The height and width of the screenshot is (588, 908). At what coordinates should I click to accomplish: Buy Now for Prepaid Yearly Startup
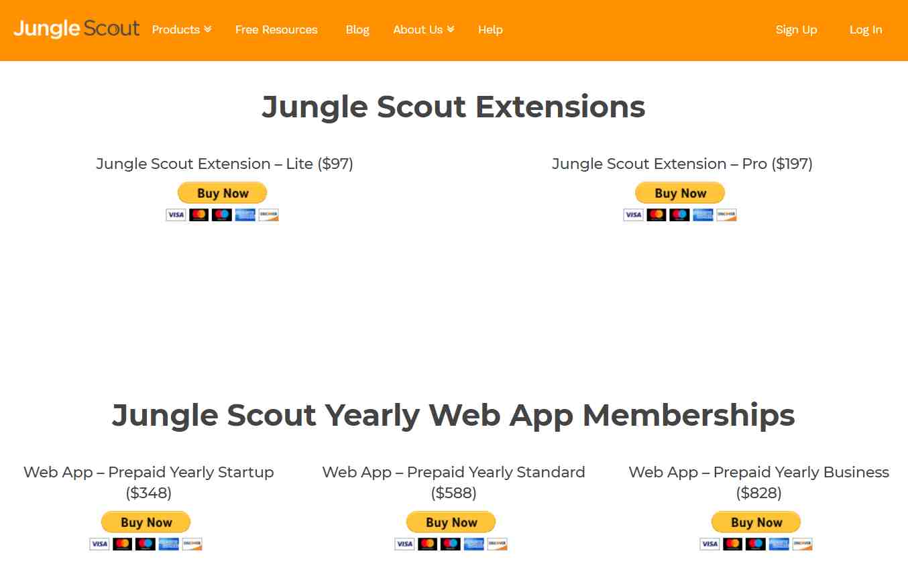coord(146,522)
